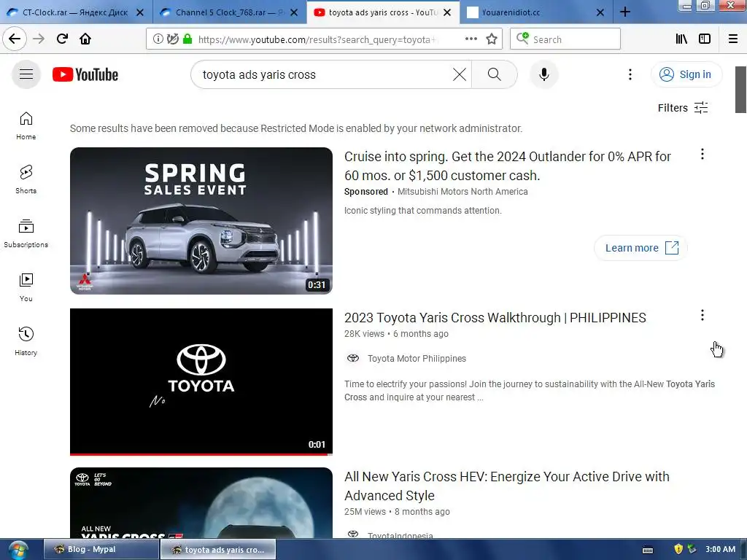Open Windows Start button
747x560 pixels.
[18, 550]
